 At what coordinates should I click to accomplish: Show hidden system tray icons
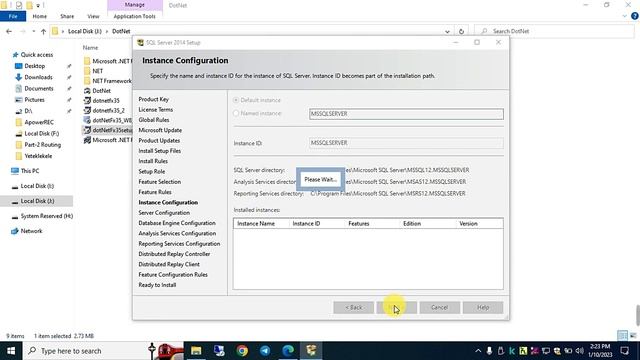pyautogui.click(x=478, y=351)
